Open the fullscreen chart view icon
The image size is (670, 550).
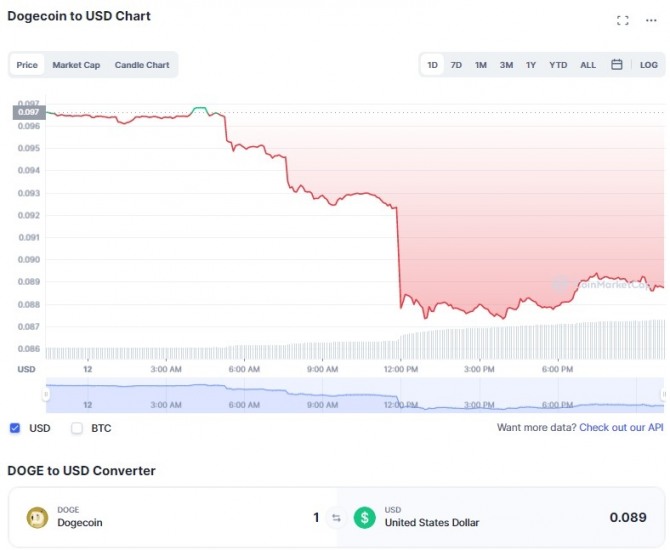click(623, 20)
